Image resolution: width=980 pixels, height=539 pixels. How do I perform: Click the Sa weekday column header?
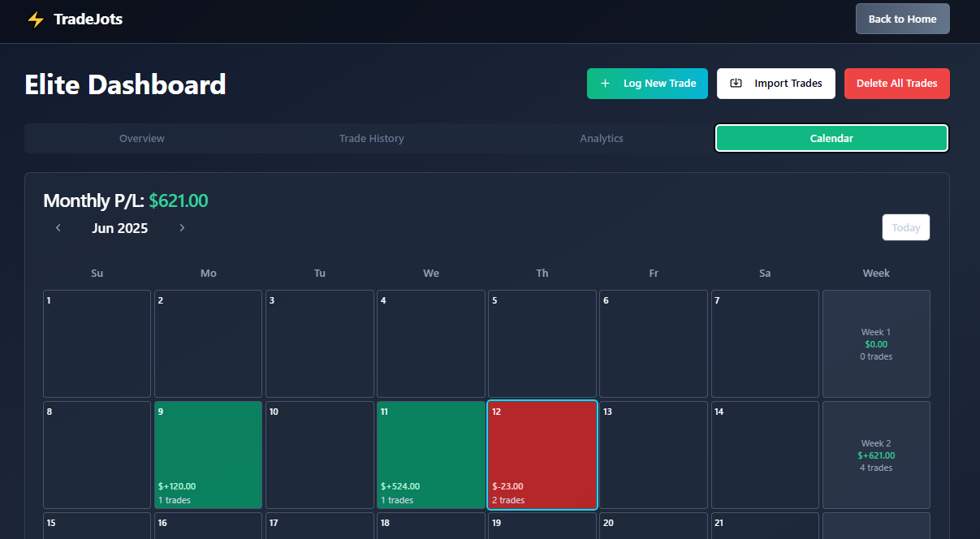pyautogui.click(x=765, y=273)
